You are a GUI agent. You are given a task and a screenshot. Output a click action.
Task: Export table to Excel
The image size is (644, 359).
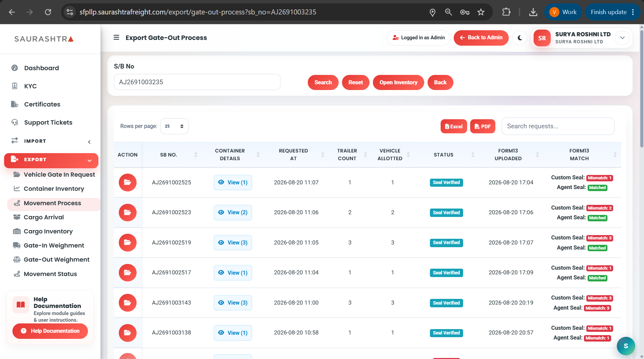(x=454, y=126)
